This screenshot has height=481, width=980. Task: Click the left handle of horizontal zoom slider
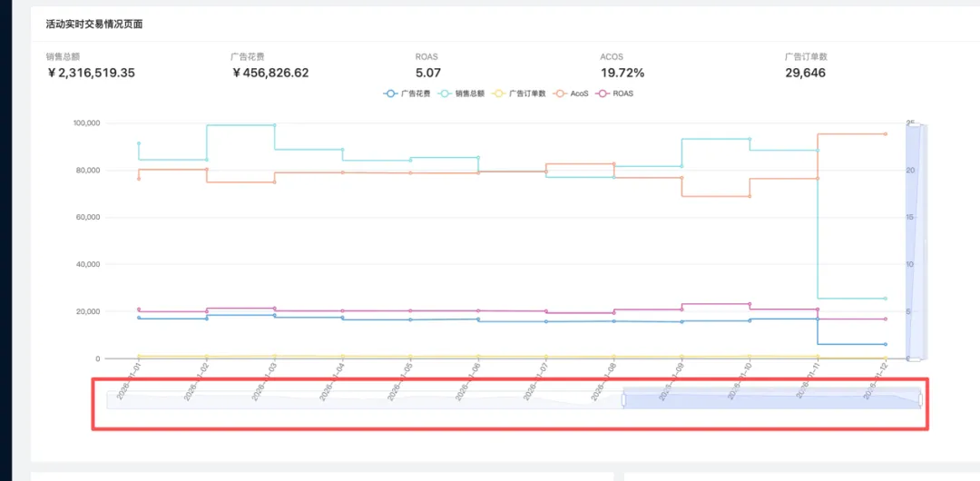[x=623, y=399]
